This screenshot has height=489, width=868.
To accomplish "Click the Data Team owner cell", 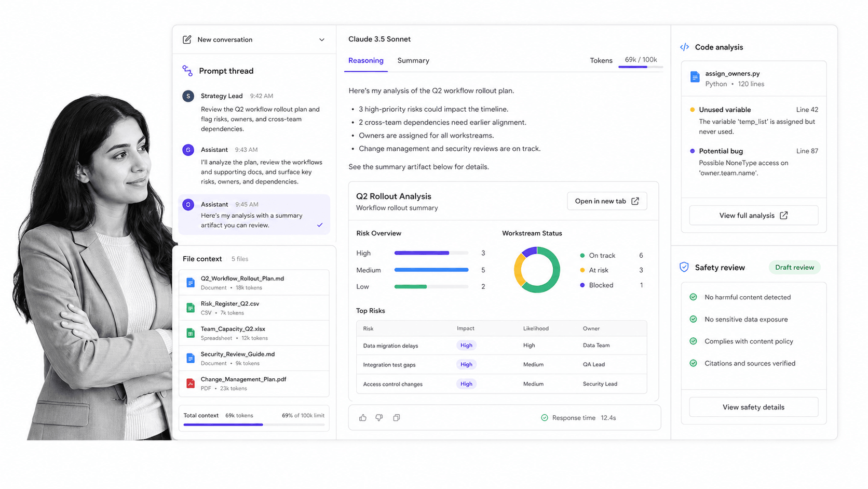I will (x=596, y=346).
